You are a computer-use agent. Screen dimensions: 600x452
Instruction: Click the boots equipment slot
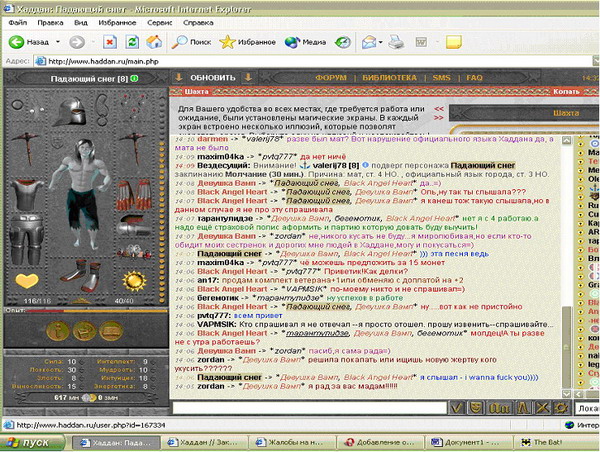tap(81, 276)
